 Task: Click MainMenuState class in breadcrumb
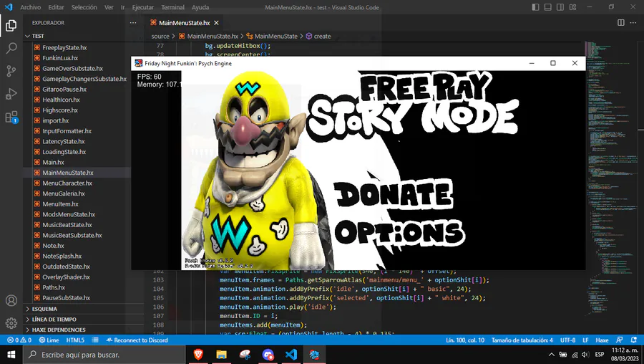point(272,37)
